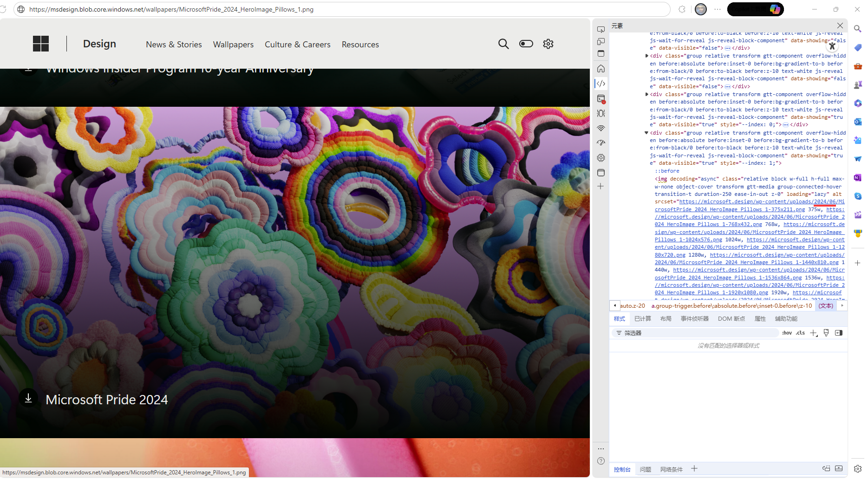Toggle :hov element state panel
Viewport: 868px width, 479px height.
pos(787,333)
